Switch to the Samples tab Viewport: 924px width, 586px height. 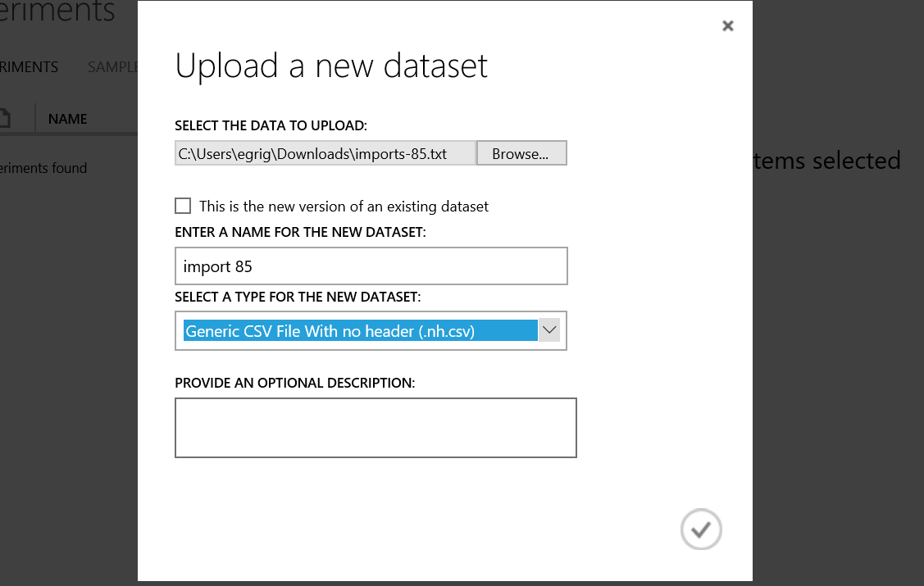[x=112, y=67]
